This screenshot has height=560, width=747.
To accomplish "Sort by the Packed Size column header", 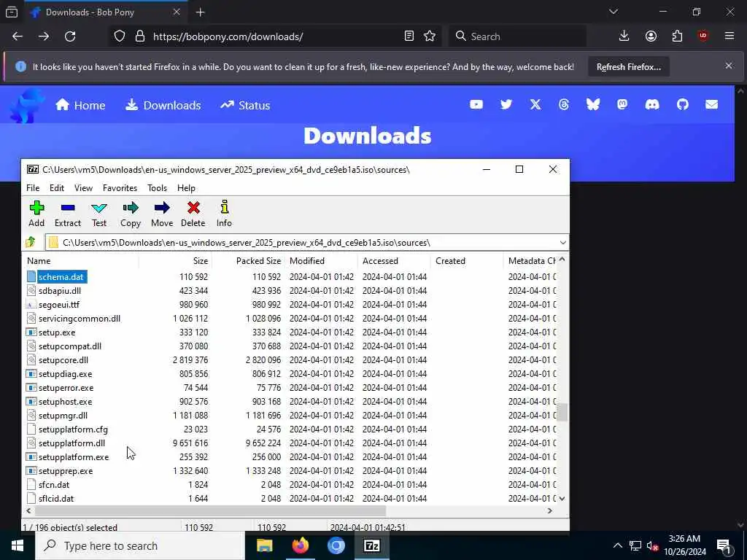I will [248, 260].
